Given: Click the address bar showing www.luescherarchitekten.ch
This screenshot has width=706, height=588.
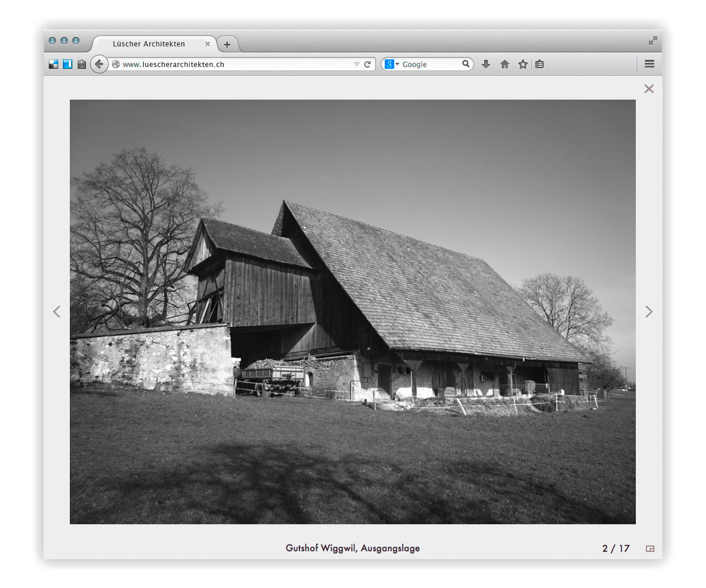Looking at the screenshot, I should coord(242,64).
